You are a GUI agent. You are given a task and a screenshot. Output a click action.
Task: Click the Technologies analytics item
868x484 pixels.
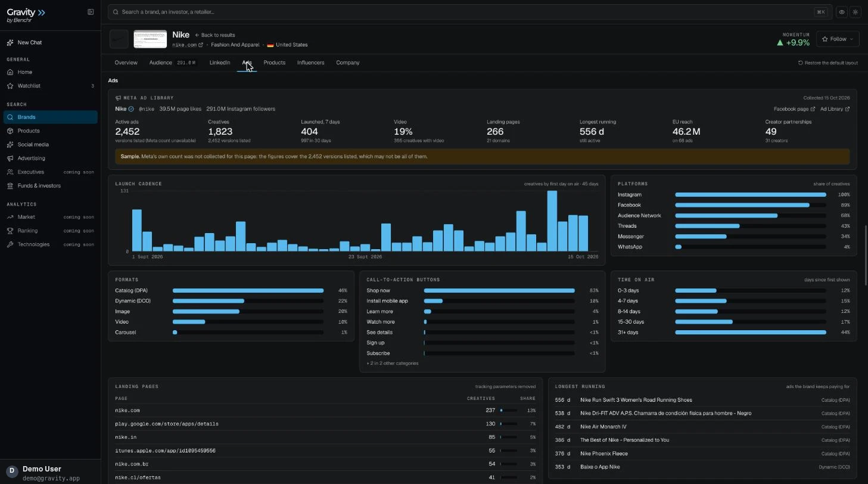pos(50,244)
